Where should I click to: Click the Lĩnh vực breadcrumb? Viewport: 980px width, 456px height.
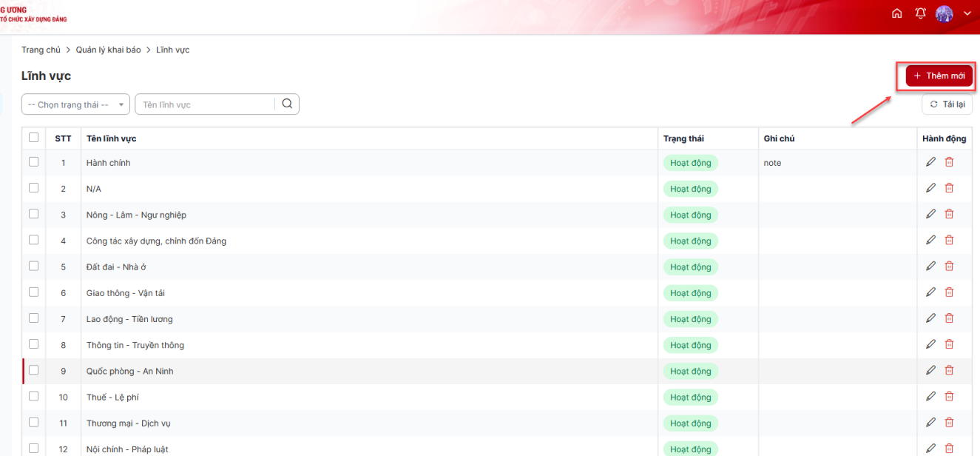tap(173, 50)
